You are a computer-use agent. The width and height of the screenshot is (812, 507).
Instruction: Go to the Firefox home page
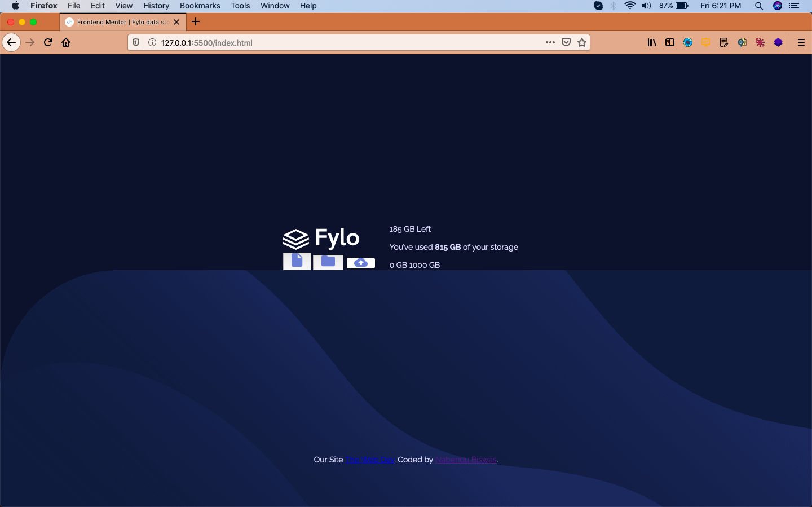point(66,42)
